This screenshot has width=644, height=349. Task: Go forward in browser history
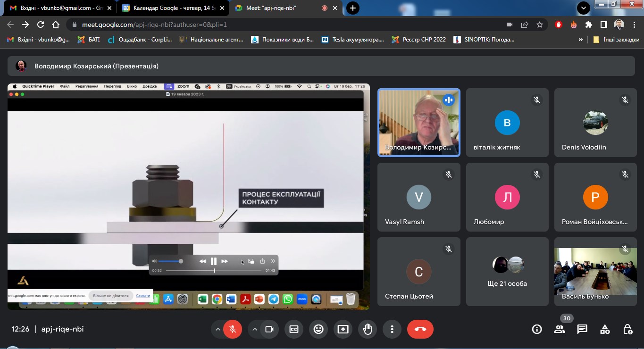coord(25,25)
